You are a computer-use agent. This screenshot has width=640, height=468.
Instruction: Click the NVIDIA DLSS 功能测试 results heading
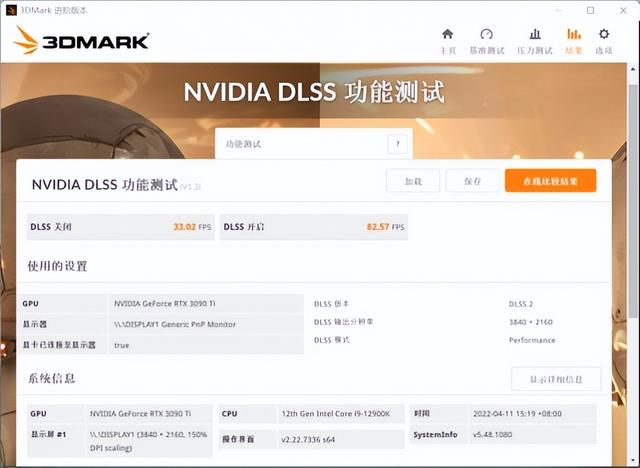point(104,184)
